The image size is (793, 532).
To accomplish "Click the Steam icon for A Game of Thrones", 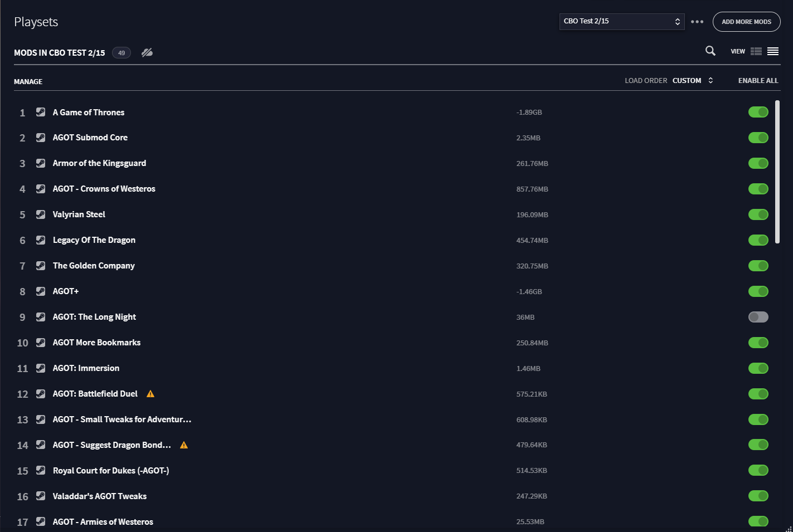I will (x=41, y=112).
